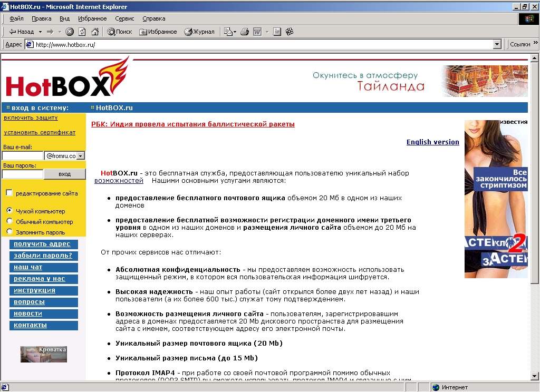Click the flower-shaped icon at toolbar end
540x392 pixels.
click(290, 32)
